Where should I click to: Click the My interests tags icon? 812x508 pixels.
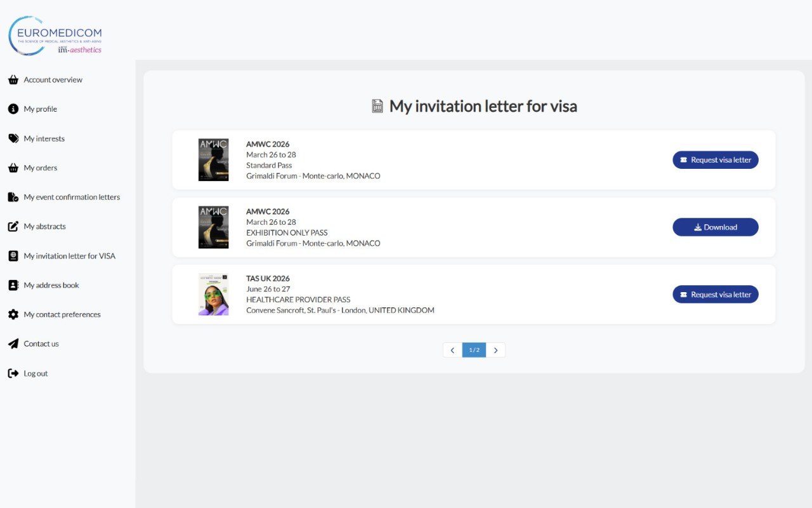click(x=13, y=138)
